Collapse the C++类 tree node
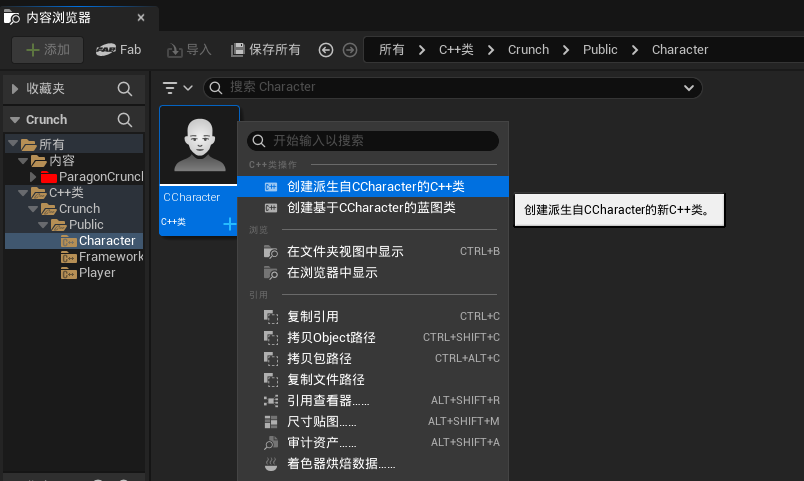This screenshot has height=481, width=804. 23,193
